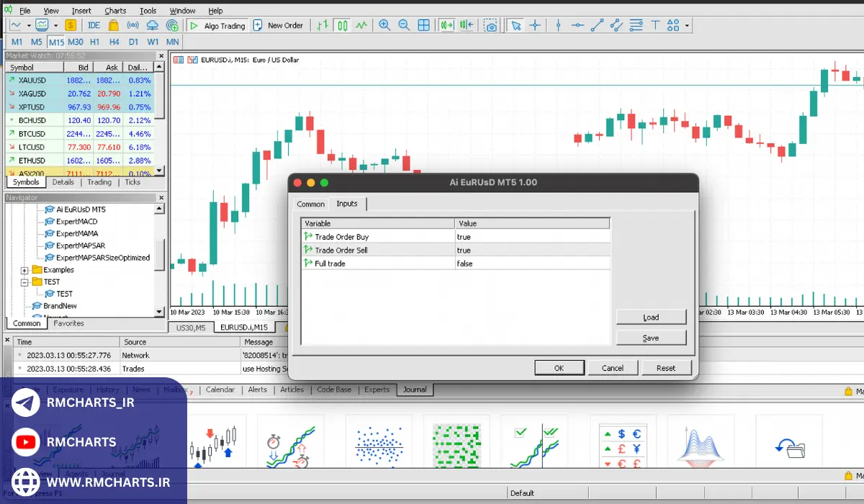Click the chart screenshot camera icon

coord(490,25)
